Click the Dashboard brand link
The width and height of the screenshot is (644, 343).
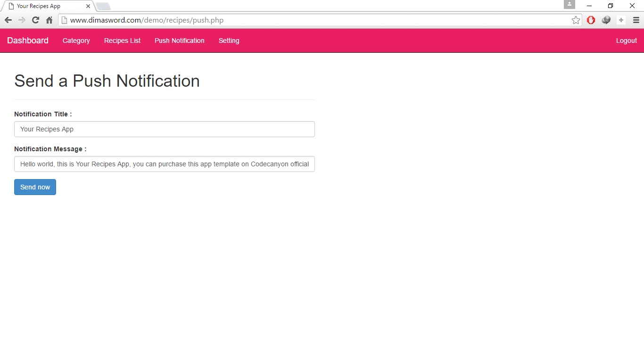coord(28,41)
